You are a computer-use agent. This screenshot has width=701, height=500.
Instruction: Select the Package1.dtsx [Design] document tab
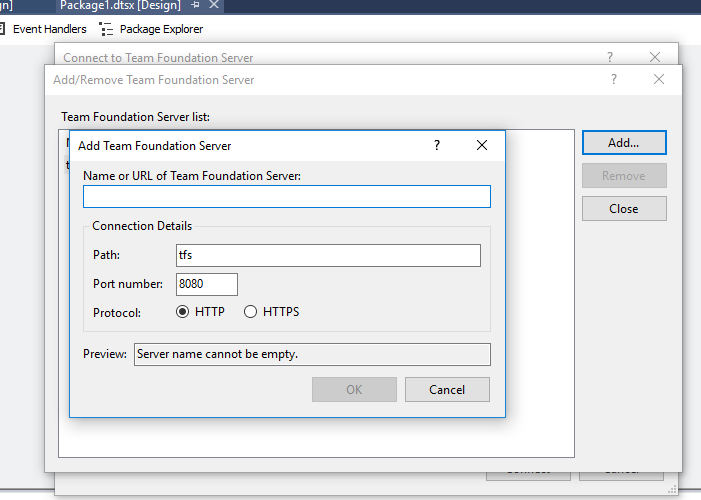point(120,5)
